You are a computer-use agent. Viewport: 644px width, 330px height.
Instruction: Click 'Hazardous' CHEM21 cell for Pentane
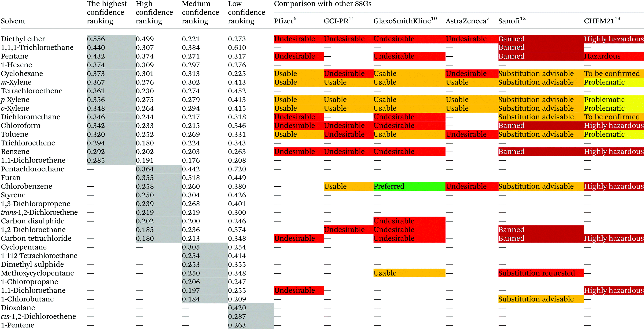click(x=614, y=56)
